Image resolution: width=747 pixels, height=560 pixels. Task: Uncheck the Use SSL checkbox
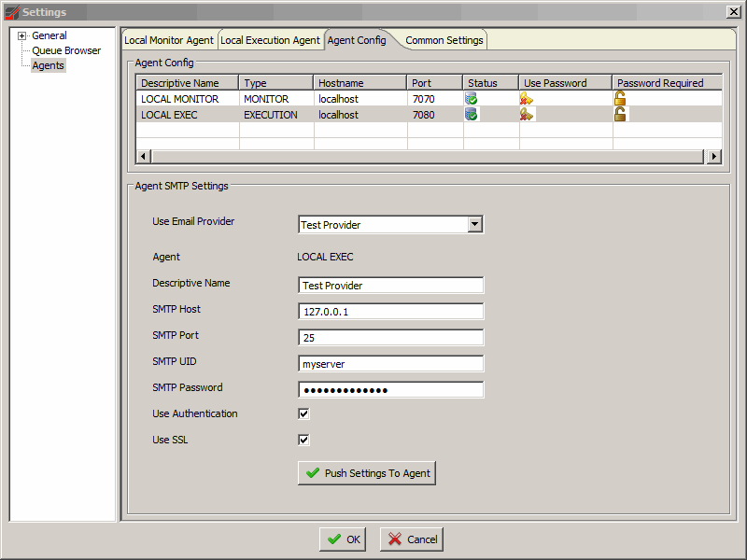[303, 440]
